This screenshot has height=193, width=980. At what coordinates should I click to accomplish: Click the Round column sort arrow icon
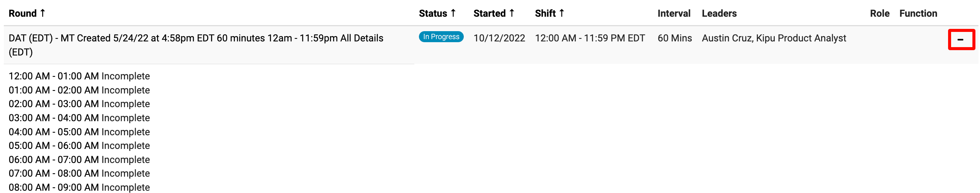[x=43, y=13]
